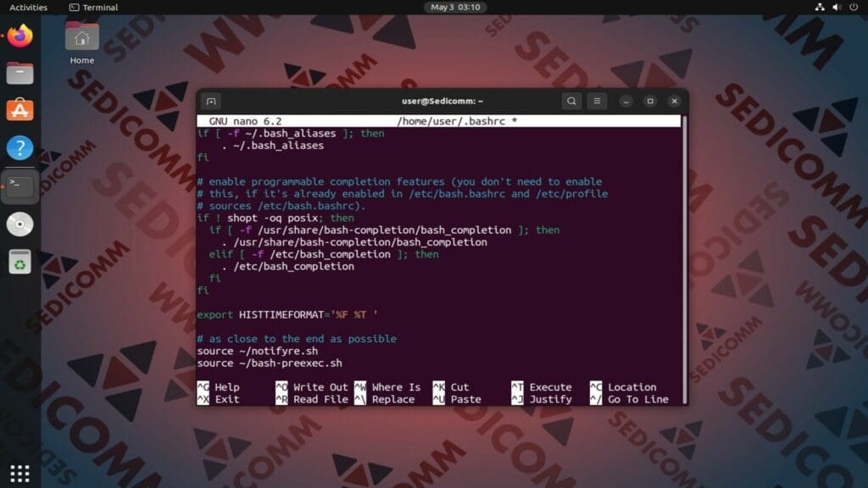The height and width of the screenshot is (488, 868).
Task: Click the '^/ Go To Line' shortcut
Action: pos(630,400)
